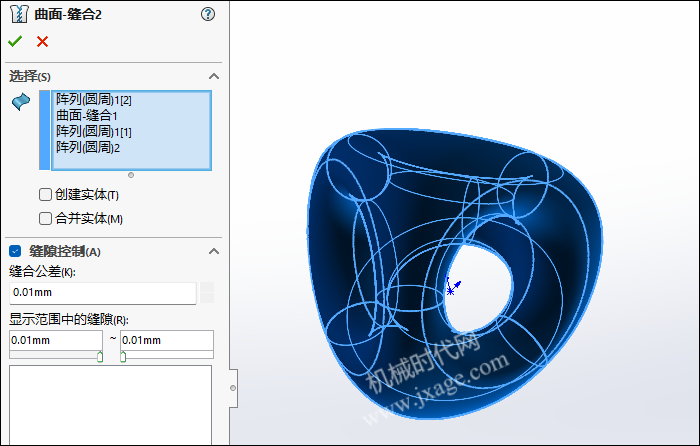Viewport: 700px width, 446px height.
Task: Click the maximum gap range slider handle
Action: 123,357
